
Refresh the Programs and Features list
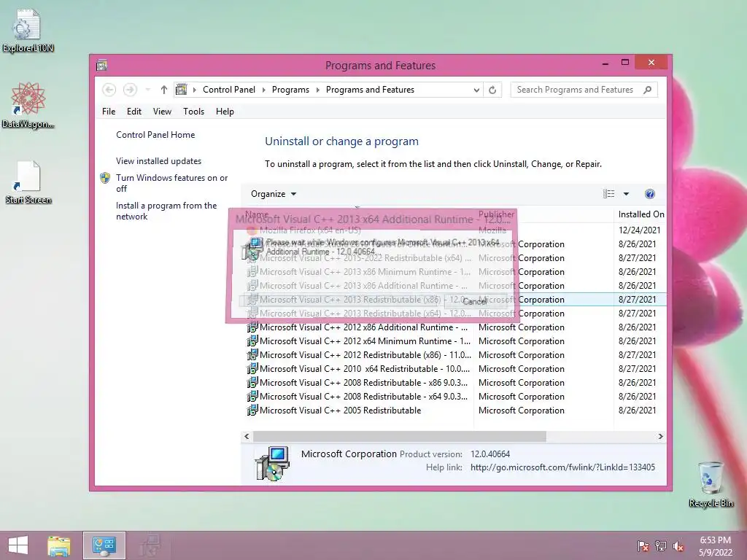[492, 90]
